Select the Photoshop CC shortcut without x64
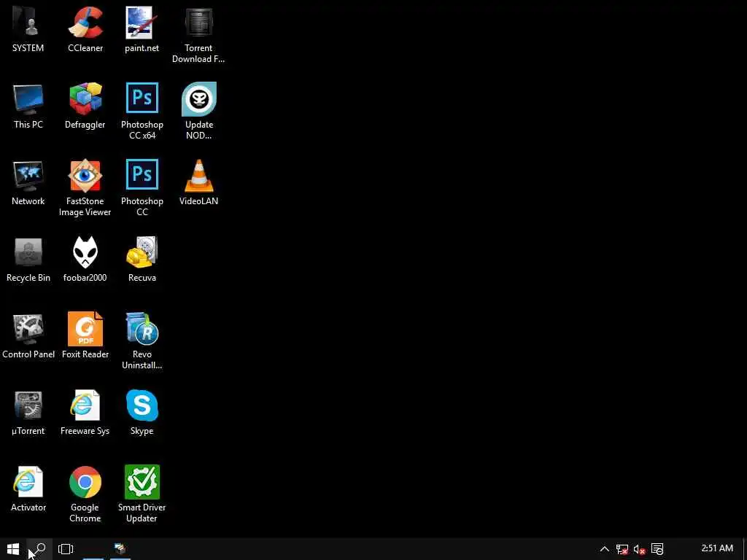 (x=142, y=187)
